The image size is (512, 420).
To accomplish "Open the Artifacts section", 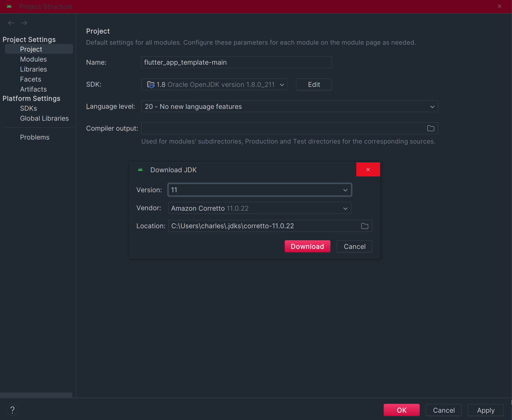I will pos(33,89).
